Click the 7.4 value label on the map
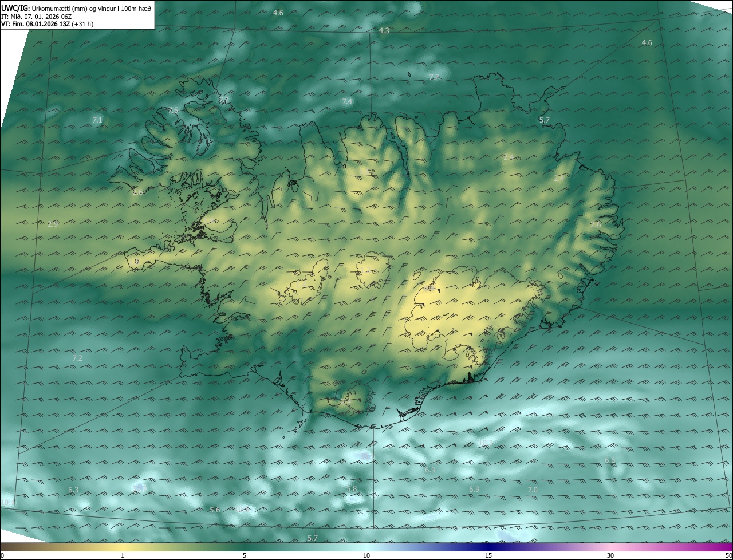 [347, 101]
